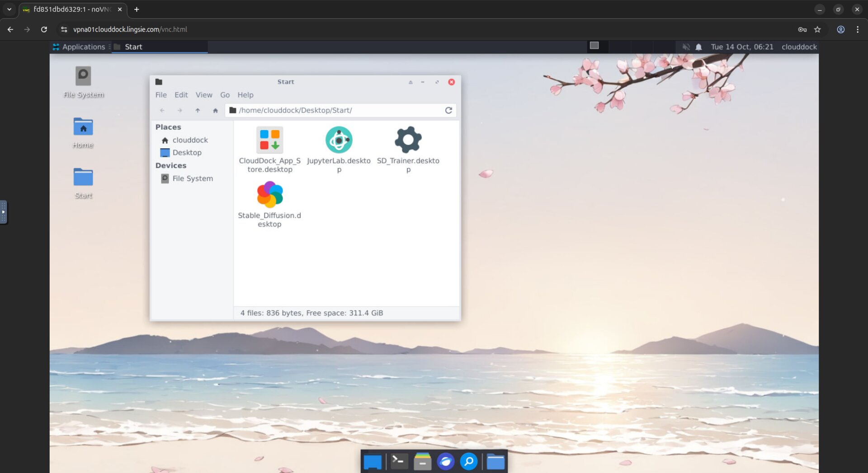Viewport: 868px width, 473px height.
Task: Open JupyterLab.desktop launcher
Action: [x=339, y=140]
